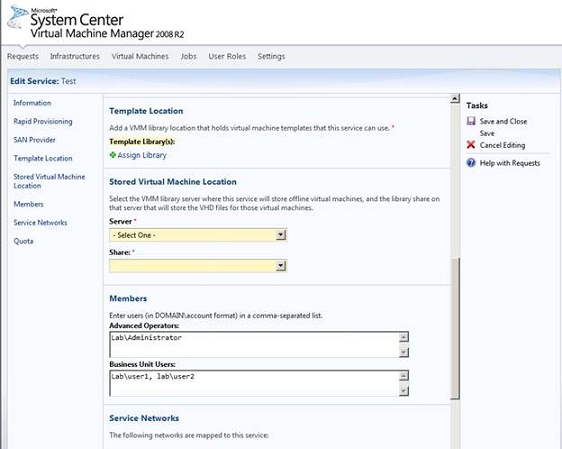The width and height of the screenshot is (562, 449).
Task: Click Advanced Operators box scroll down arrow
Action: (x=404, y=352)
